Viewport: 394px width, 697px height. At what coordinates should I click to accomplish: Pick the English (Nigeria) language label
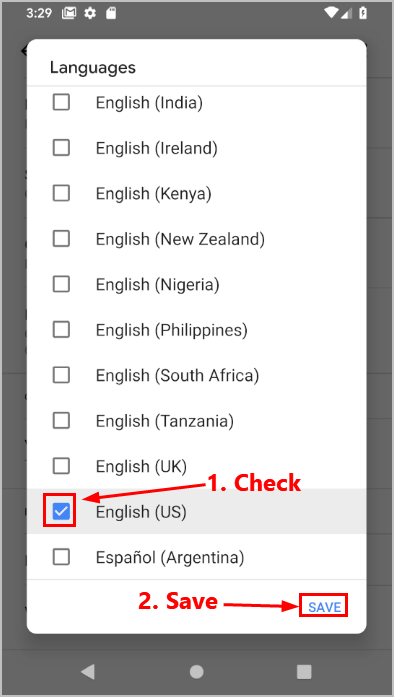[157, 284]
